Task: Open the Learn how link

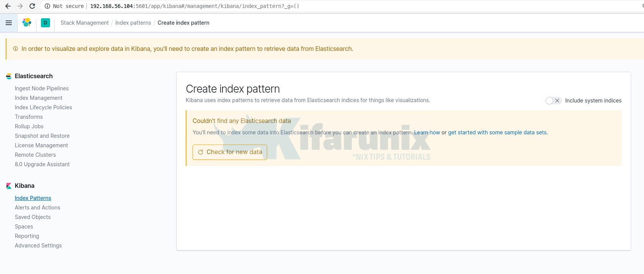Action: tap(427, 132)
